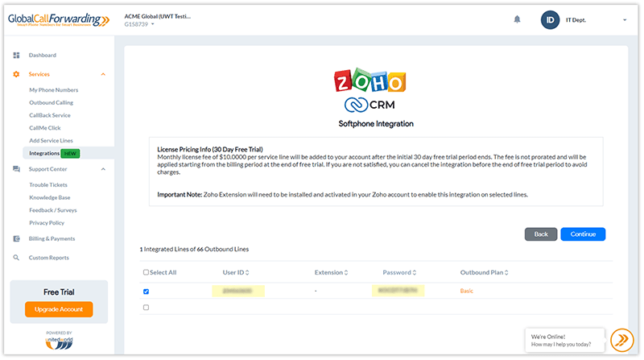Open My Phone Numbers
Viewport: 644px width, 360px height.
click(53, 90)
